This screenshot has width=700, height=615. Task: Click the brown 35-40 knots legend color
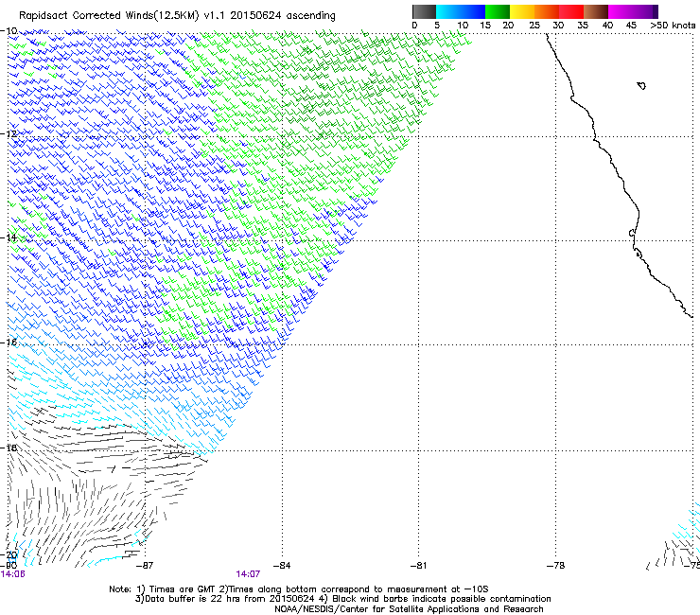(596, 11)
